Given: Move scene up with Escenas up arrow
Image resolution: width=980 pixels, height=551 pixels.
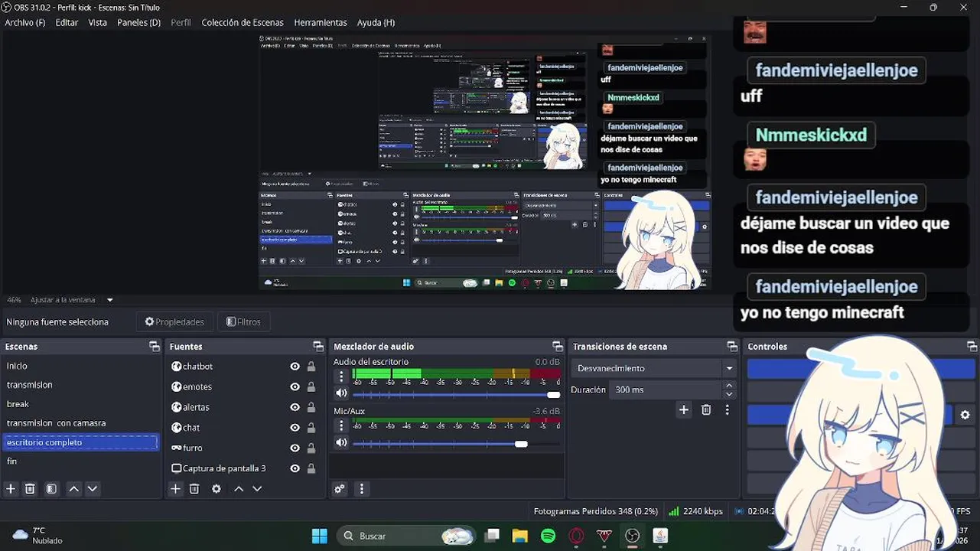Looking at the screenshot, I should 73,489.
